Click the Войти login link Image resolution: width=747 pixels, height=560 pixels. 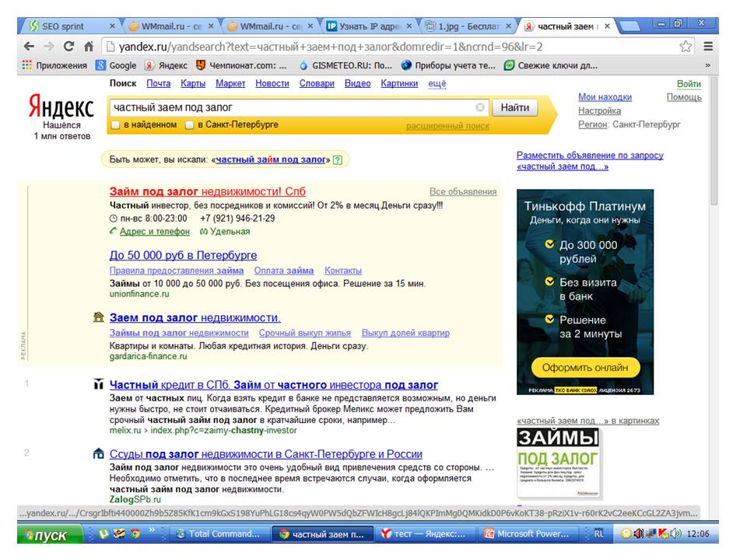tap(689, 84)
